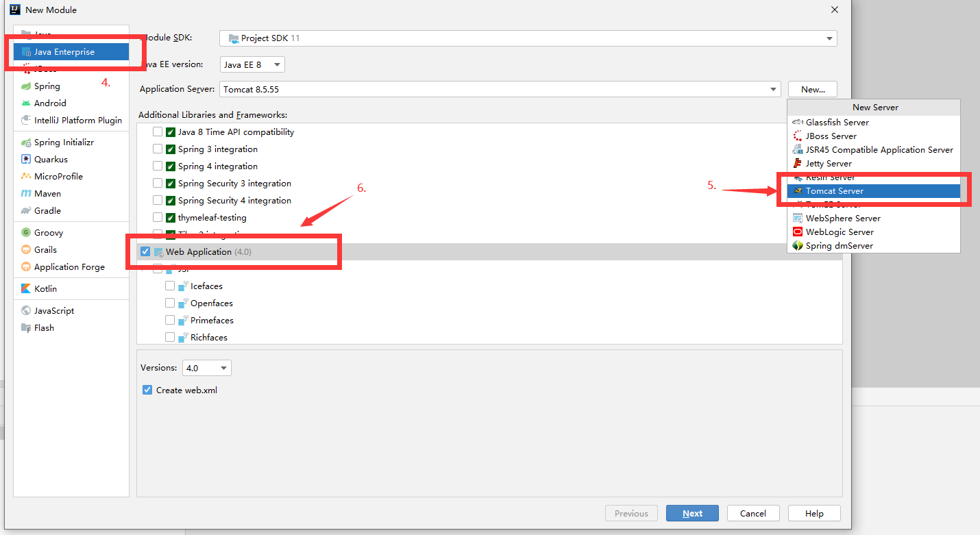Open Application Server dropdown
The height and width of the screenshot is (535, 980).
tap(500, 89)
